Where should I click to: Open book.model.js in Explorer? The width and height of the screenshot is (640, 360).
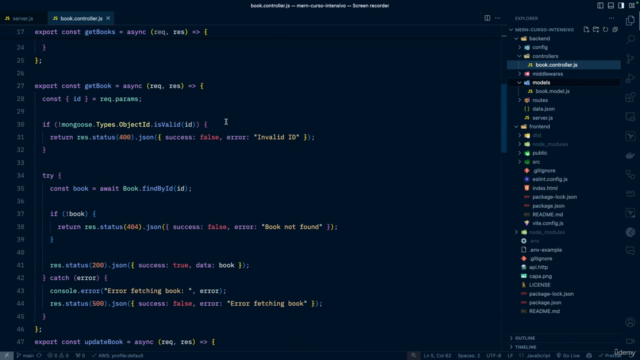coord(552,91)
